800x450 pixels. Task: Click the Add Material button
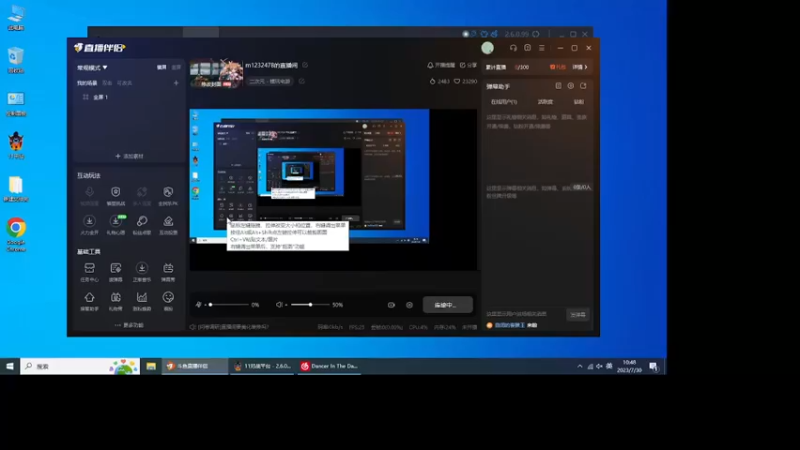[x=129, y=156]
